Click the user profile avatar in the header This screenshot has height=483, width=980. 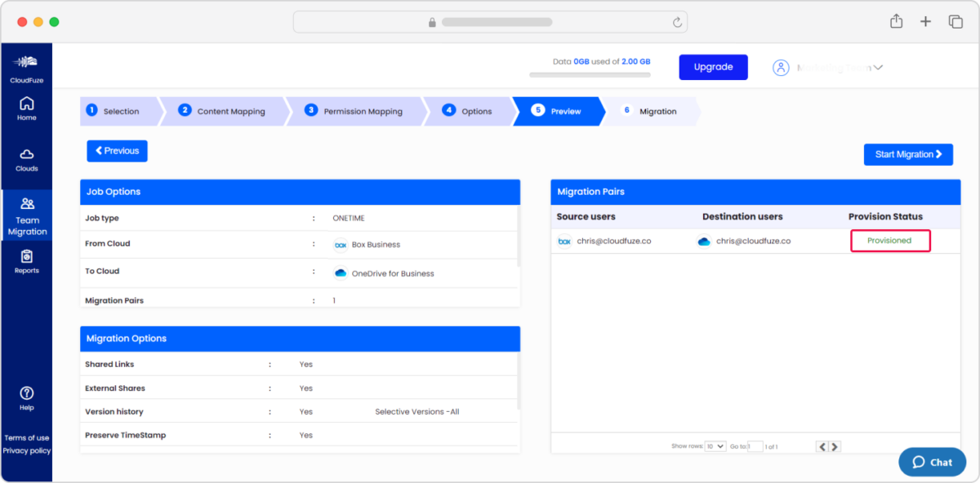781,67
